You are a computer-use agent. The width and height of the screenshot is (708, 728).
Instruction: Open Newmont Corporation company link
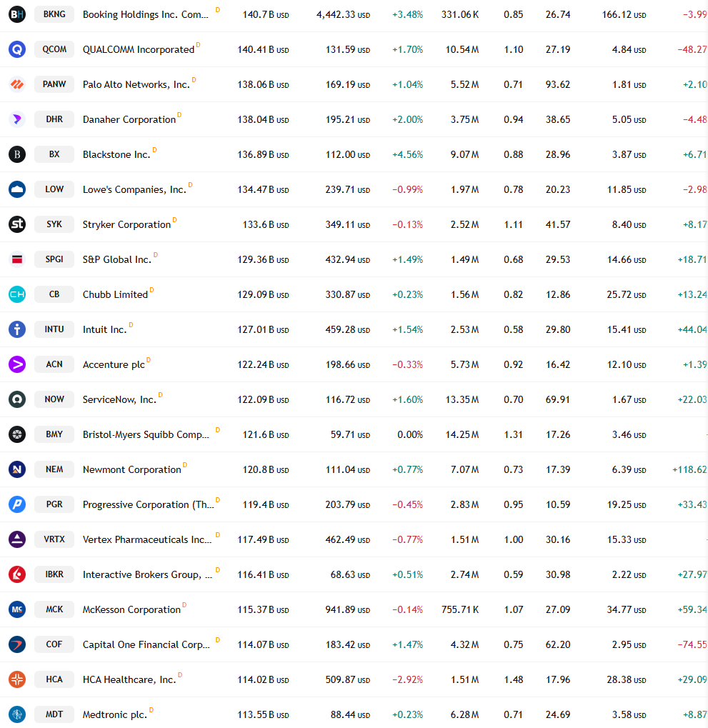(132, 470)
